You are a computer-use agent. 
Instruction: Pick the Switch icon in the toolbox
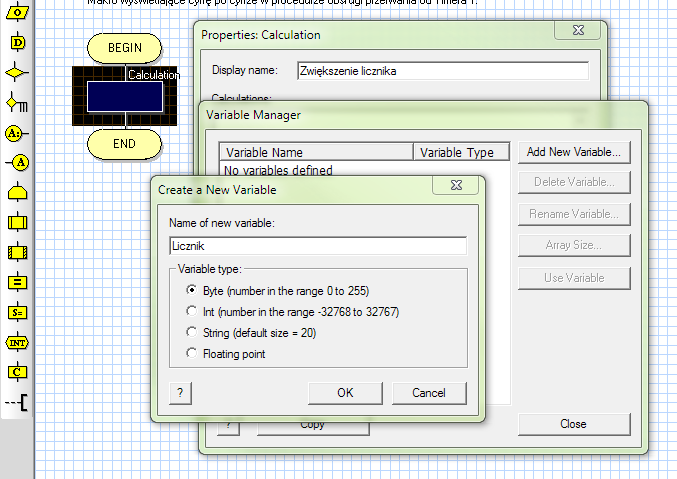[17, 103]
